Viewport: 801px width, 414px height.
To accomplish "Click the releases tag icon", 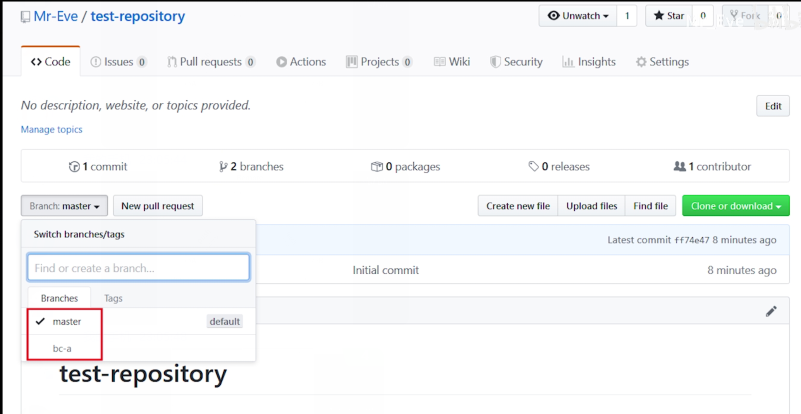I will point(534,167).
